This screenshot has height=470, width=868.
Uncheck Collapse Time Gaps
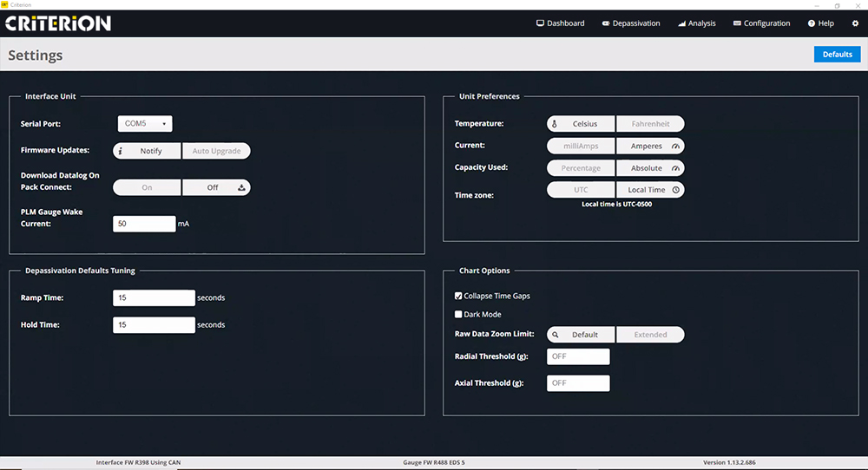[458, 296]
